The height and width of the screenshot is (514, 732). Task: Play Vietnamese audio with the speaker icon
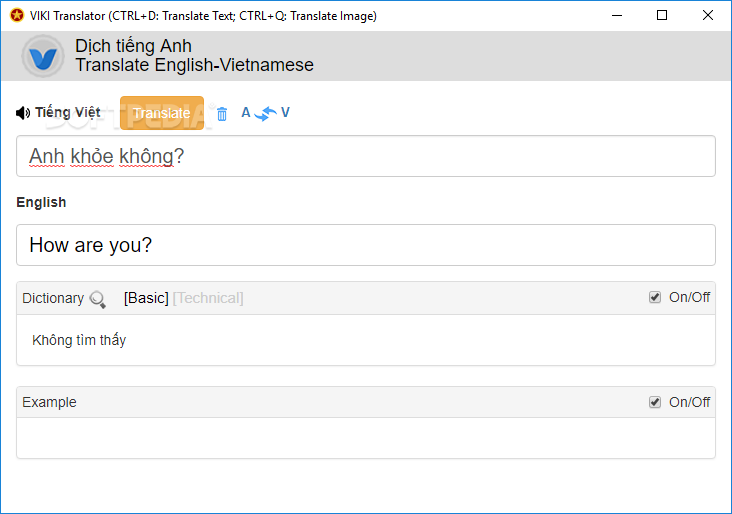click(x=22, y=113)
